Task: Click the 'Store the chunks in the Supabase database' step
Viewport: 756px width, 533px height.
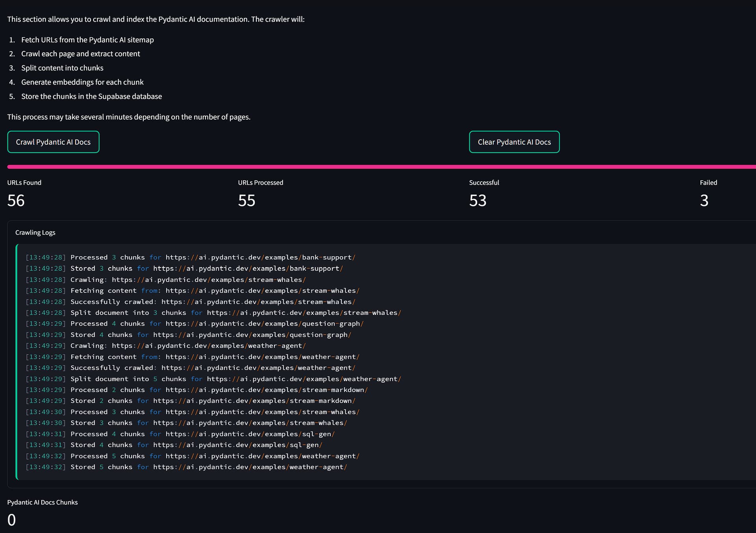Action: click(x=91, y=96)
